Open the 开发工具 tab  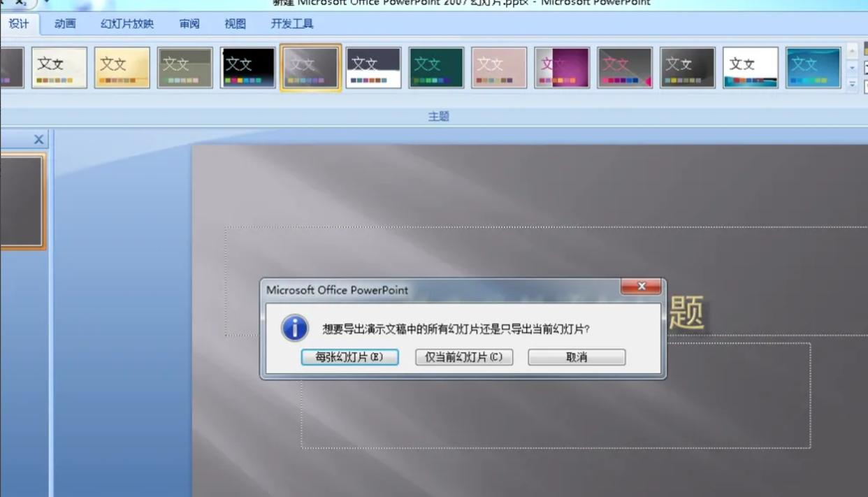[292, 24]
